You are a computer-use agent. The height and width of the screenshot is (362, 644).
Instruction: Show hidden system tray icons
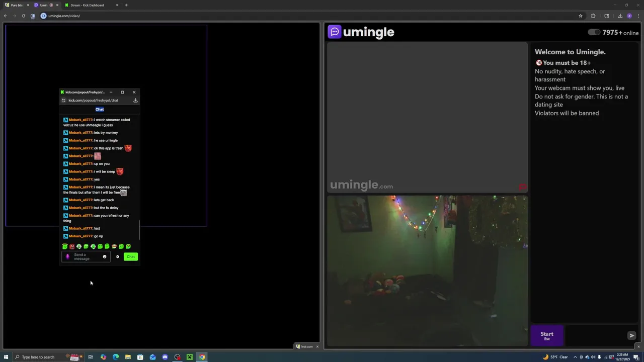pyautogui.click(x=575, y=357)
